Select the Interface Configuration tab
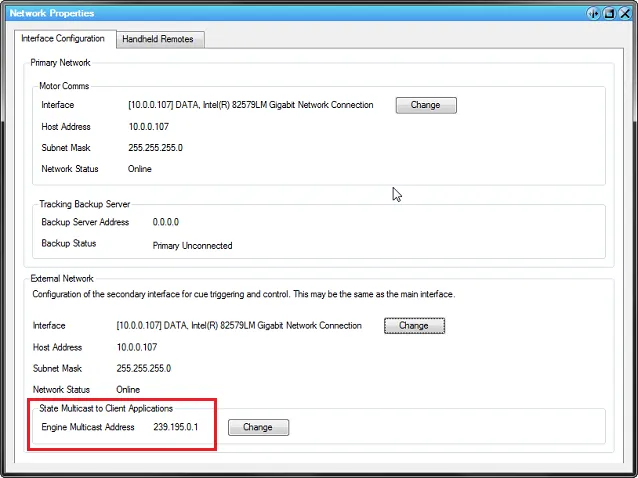 point(63,38)
